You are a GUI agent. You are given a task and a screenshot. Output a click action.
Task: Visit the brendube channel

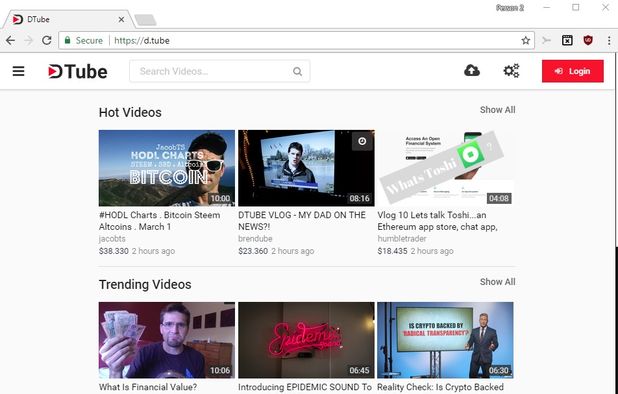point(255,239)
